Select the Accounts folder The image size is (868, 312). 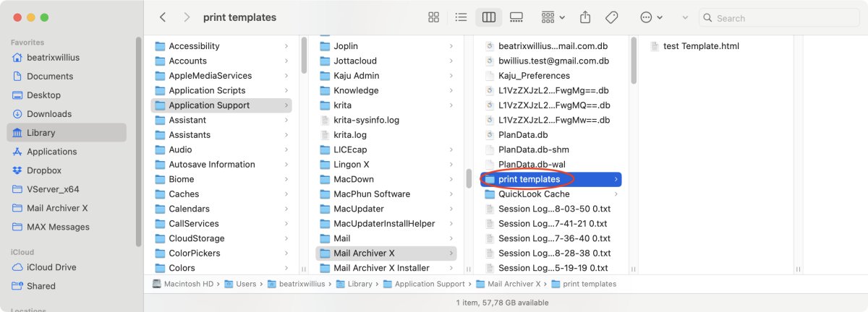[x=221, y=61]
